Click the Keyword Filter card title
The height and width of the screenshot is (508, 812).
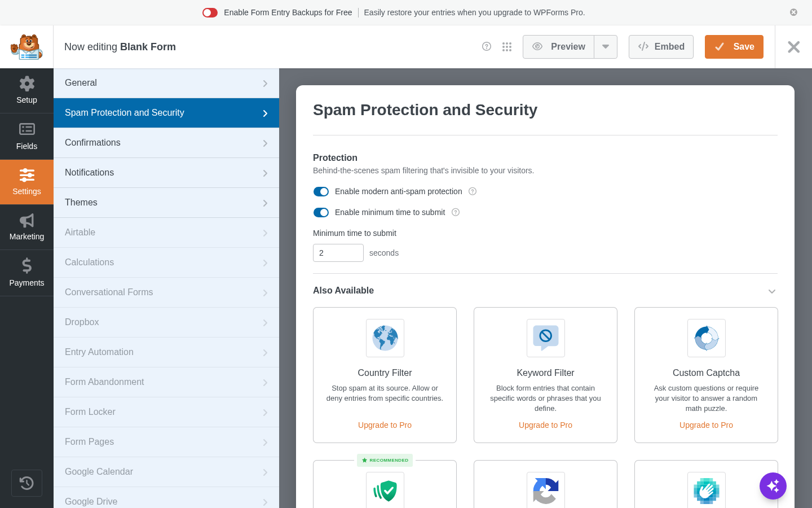point(545,373)
